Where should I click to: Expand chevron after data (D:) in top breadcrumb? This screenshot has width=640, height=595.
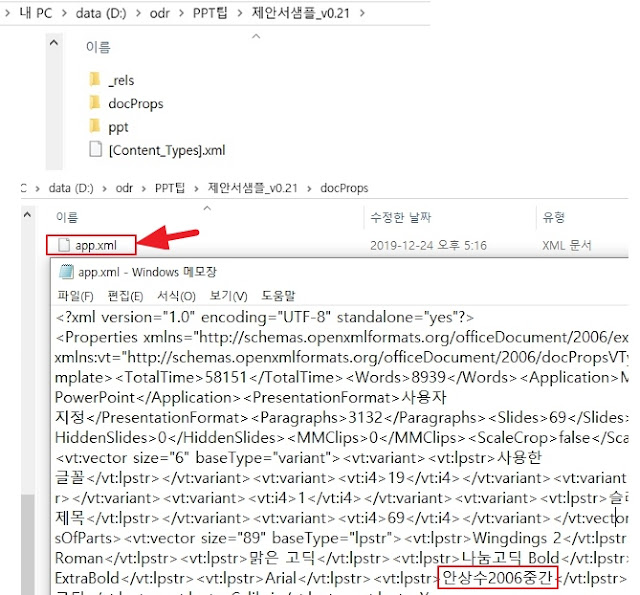tap(138, 13)
